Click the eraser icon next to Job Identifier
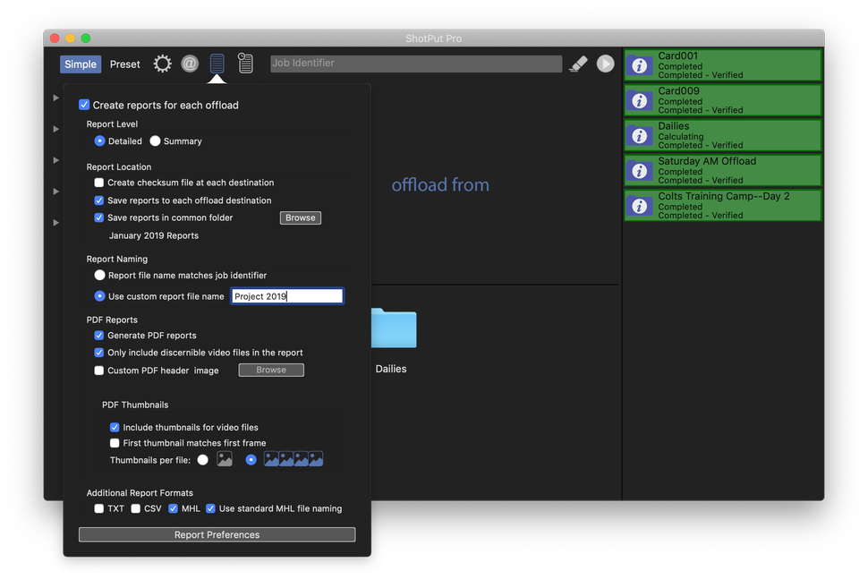Image resolution: width=868 pixels, height=588 pixels. (577, 63)
